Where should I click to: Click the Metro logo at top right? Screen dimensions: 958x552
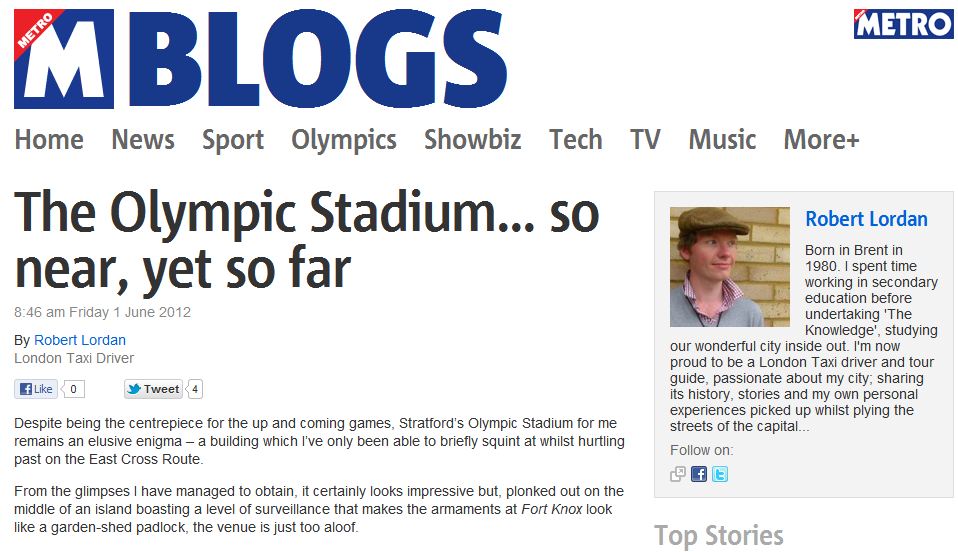[903, 24]
